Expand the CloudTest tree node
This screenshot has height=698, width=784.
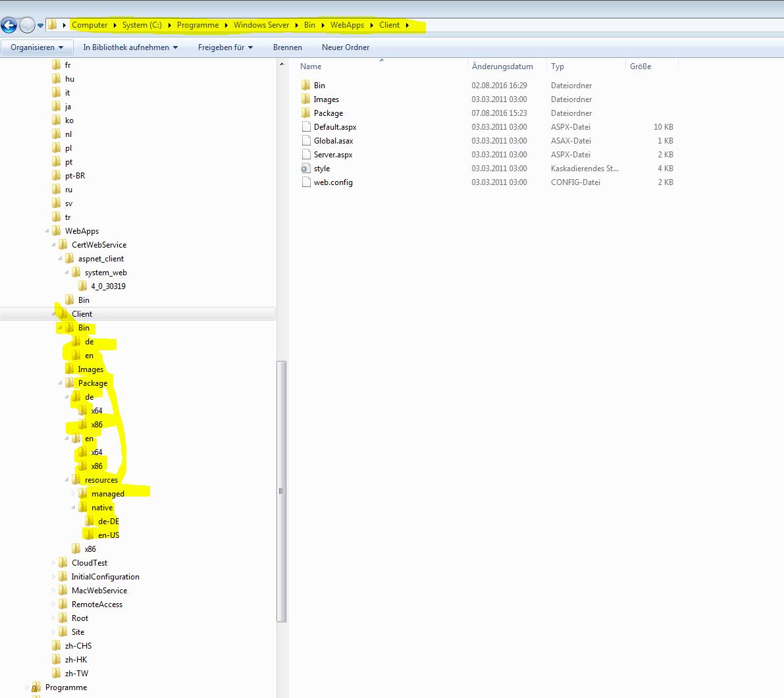tap(54, 563)
